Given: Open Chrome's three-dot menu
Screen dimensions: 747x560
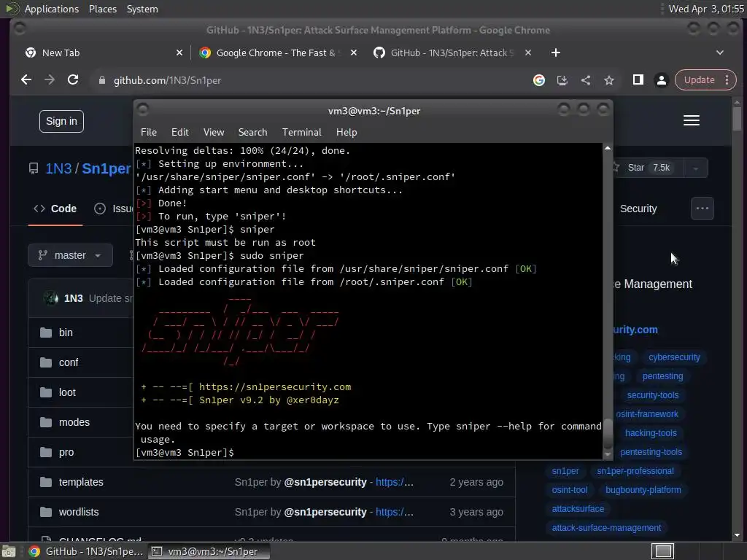Looking at the screenshot, I should click(x=727, y=80).
